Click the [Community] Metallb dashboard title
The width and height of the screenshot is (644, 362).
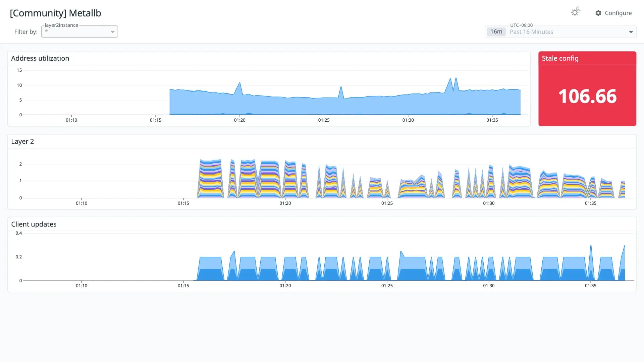[56, 13]
